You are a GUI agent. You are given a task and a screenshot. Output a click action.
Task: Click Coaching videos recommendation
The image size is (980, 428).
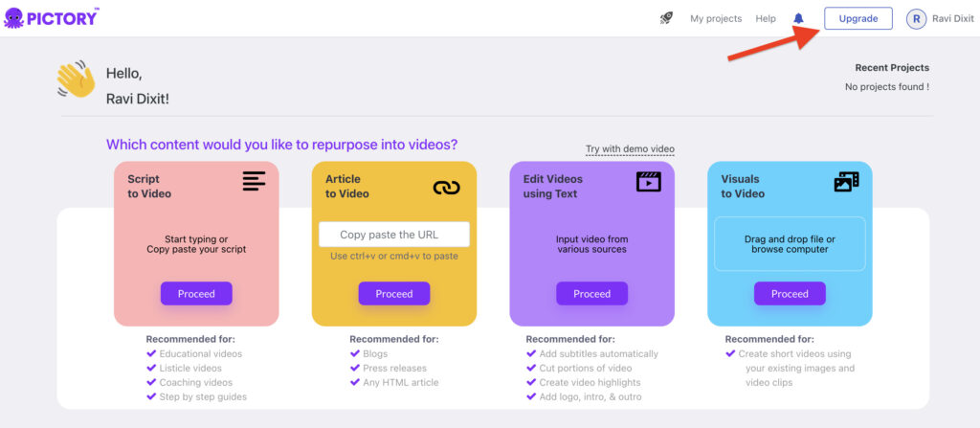tap(195, 382)
